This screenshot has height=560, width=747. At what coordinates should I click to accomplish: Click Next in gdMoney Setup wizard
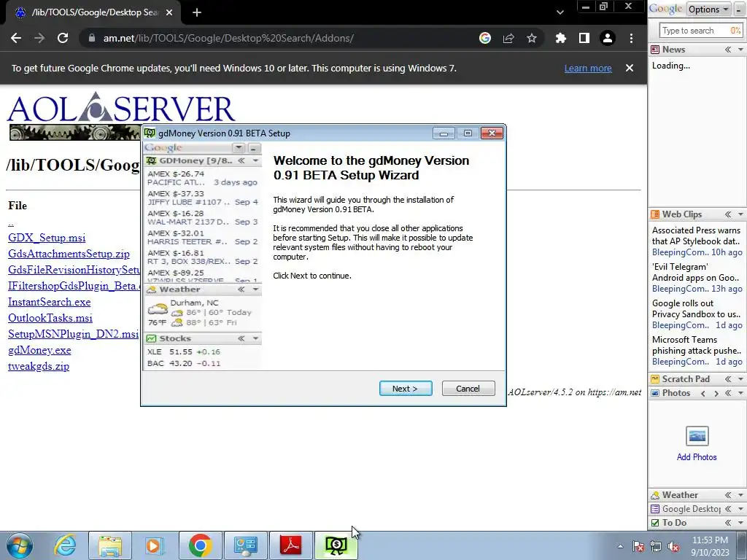406,388
